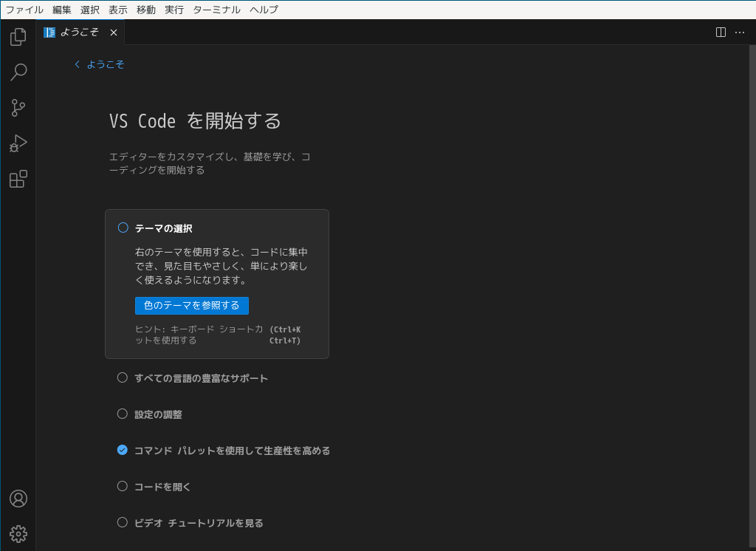Screen dimensions: 756x551
Task: Open the 実行 menu
Action: [174, 10]
